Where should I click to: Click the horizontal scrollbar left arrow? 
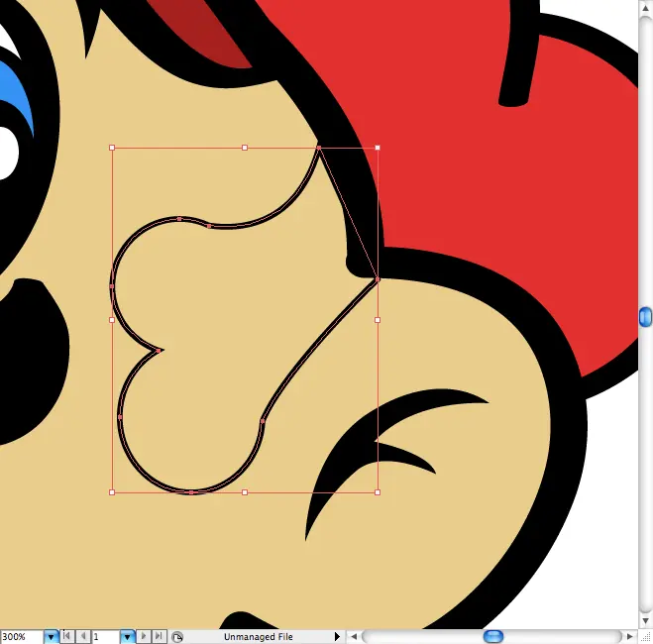354,637
